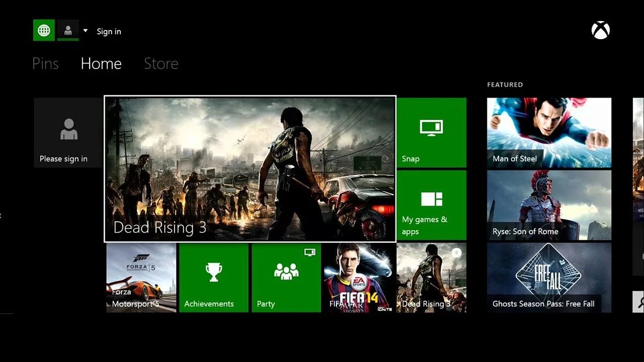
Task: Click the FEATURED section heading
Action: pyautogui.click(x=504, y=85)
